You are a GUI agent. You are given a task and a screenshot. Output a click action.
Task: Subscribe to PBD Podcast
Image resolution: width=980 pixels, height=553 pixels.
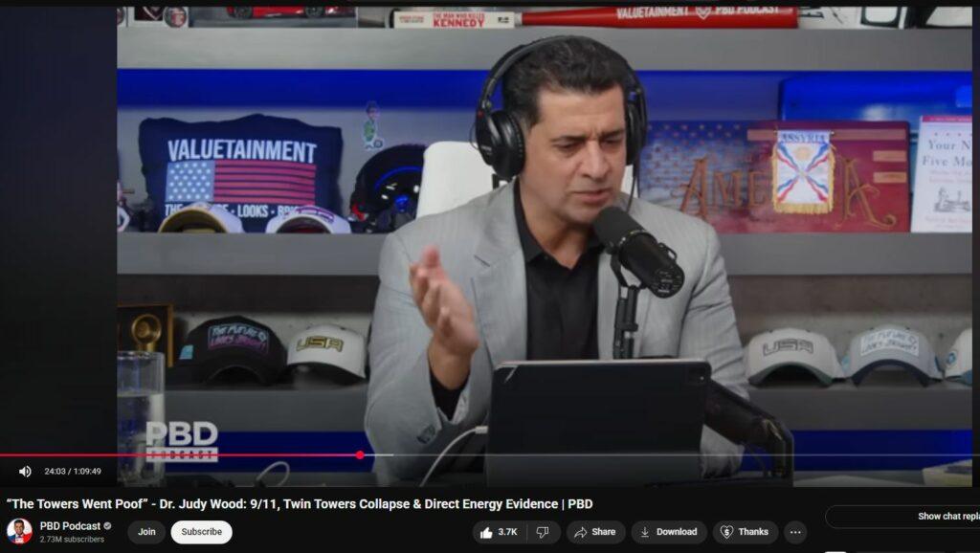(x=201, y=532)
